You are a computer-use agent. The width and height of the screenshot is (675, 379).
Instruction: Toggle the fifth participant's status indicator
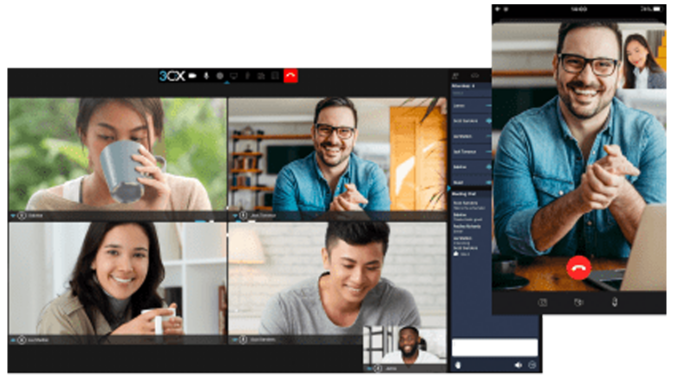pos(489,167)
